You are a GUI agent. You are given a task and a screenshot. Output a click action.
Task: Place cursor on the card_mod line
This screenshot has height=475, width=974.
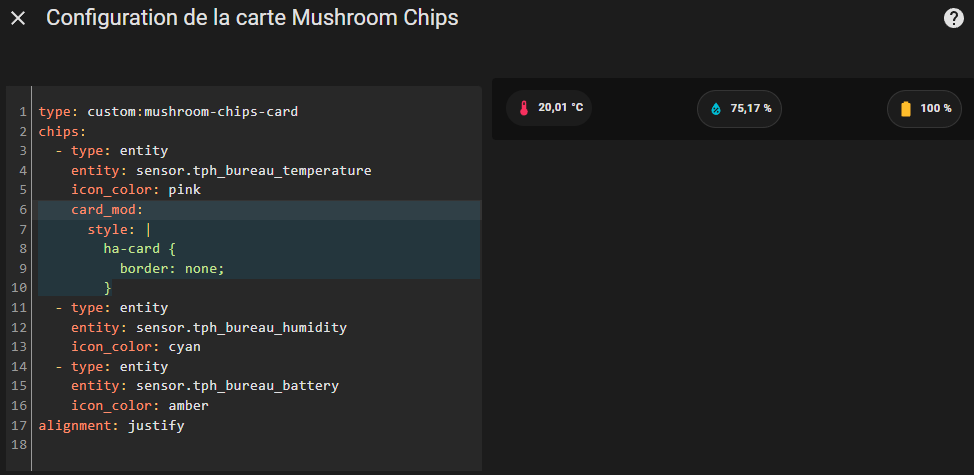click(x=107, y=210)
